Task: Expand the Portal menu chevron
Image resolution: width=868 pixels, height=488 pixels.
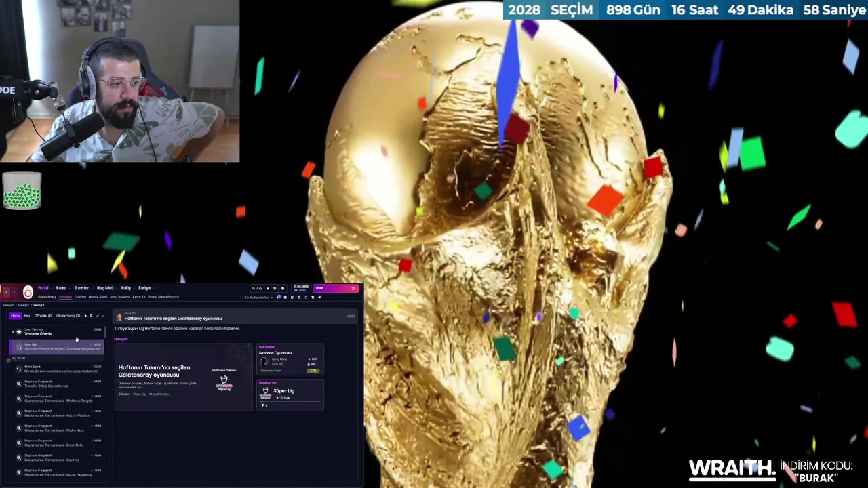Action: click(52, 289)
